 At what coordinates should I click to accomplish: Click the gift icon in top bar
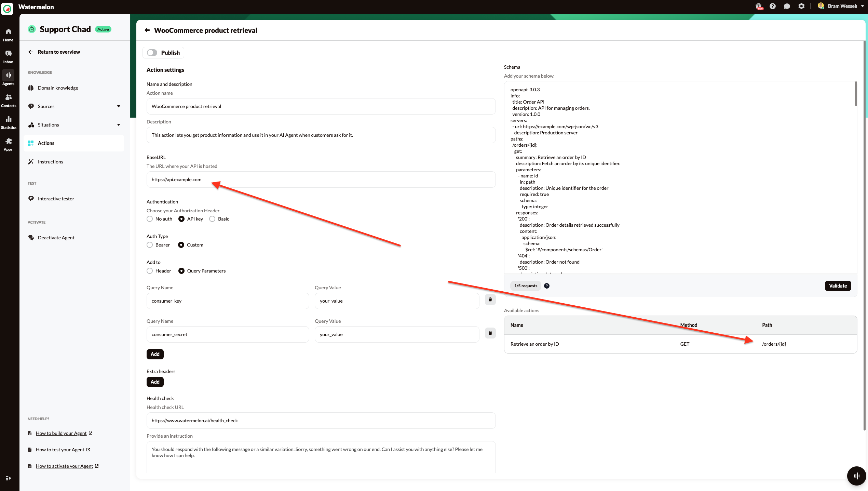759,6
